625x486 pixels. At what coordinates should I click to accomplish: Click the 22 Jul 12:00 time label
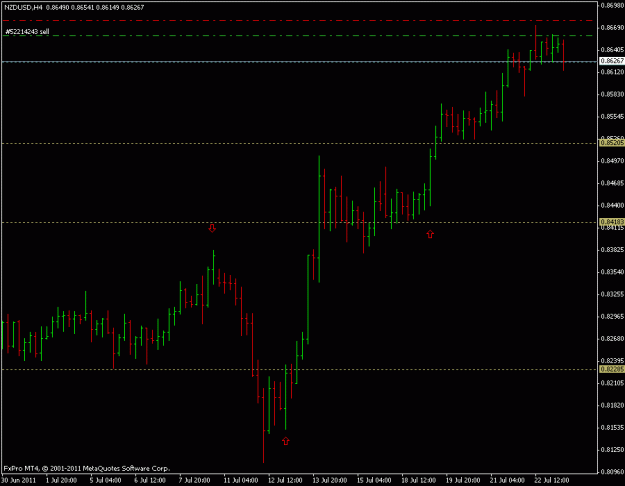[x=552, y=480]
